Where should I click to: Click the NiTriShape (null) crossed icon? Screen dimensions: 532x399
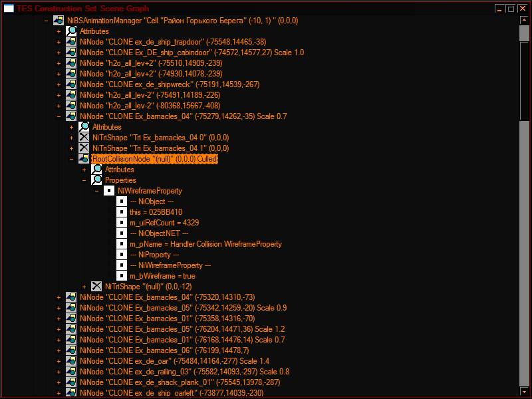coord(96,287)
